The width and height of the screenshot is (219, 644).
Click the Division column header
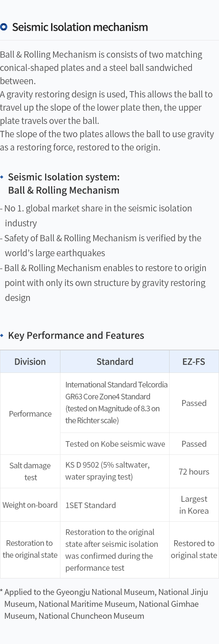(30, 362)
